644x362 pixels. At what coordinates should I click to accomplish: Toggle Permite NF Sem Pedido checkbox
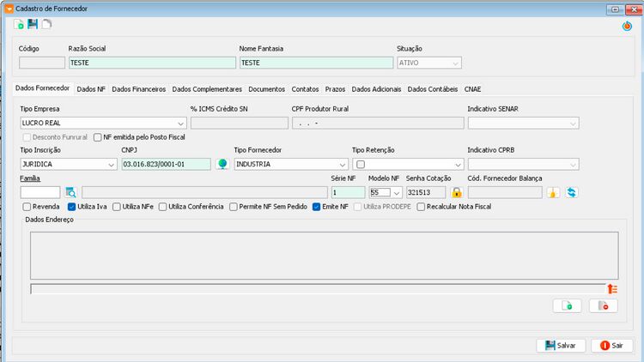click(x=234, y=207)
